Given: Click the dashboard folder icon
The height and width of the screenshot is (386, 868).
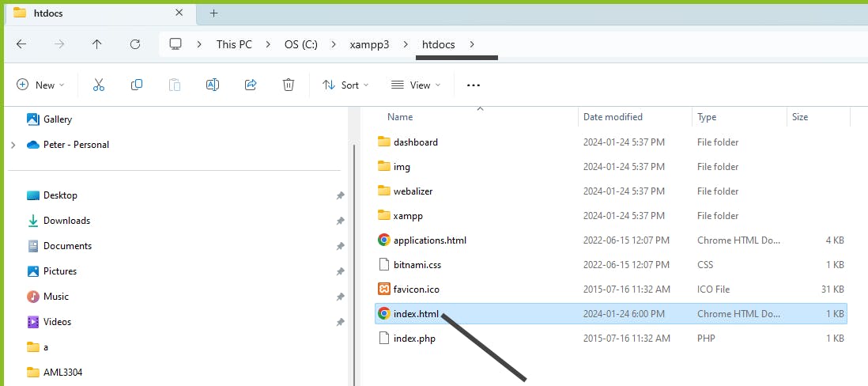Looking at the screenshot, I should (383, 142).
